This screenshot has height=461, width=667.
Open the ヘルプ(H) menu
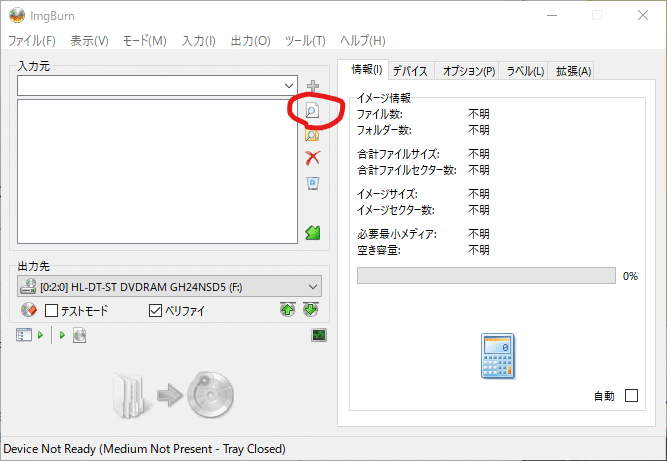(363, 41)
